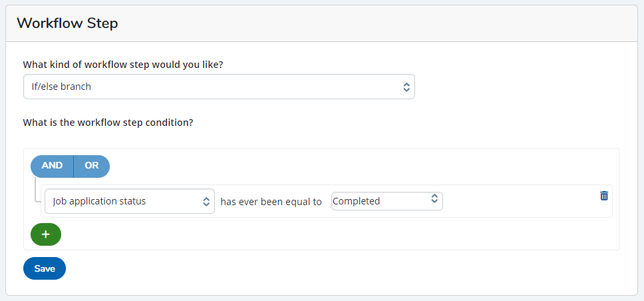Screen dimensions: 644x301
Task: Open the Job application status field dropdown
Action: 129,201
